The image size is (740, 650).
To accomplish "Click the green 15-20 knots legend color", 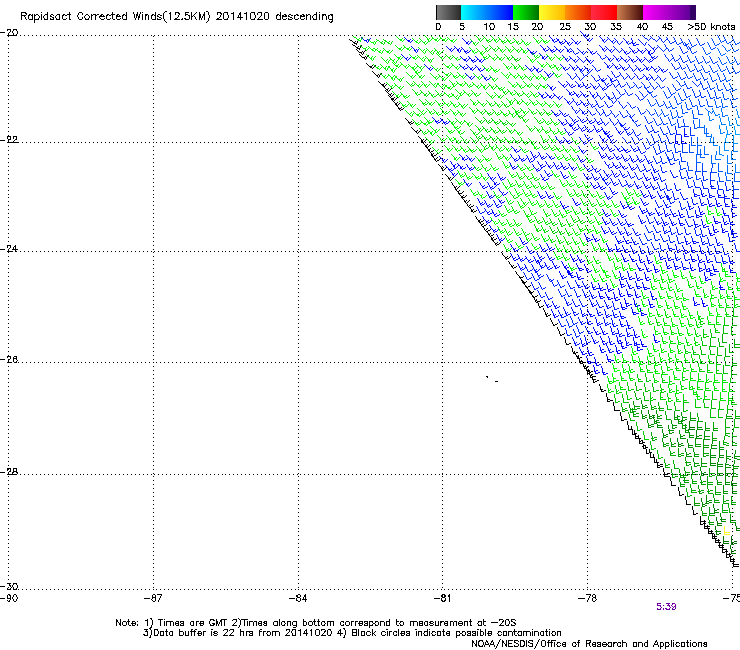I will pyautogui.click(x=526, y=12).
